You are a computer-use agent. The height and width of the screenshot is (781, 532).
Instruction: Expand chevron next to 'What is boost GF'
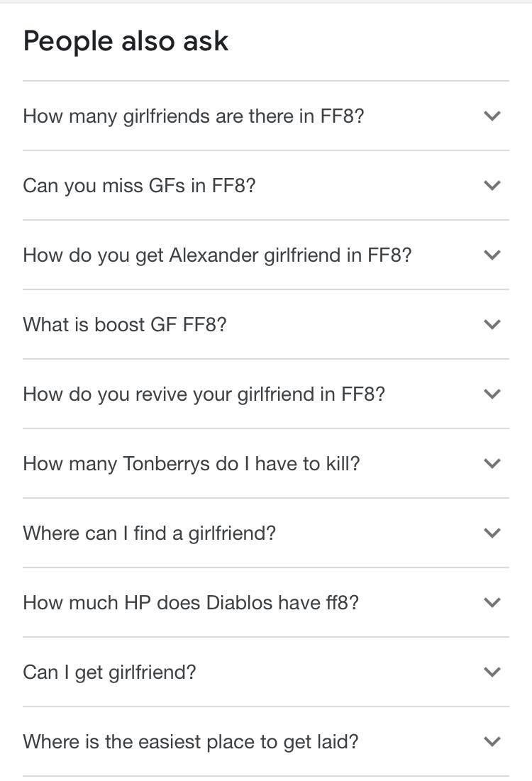tap(492, 324)
